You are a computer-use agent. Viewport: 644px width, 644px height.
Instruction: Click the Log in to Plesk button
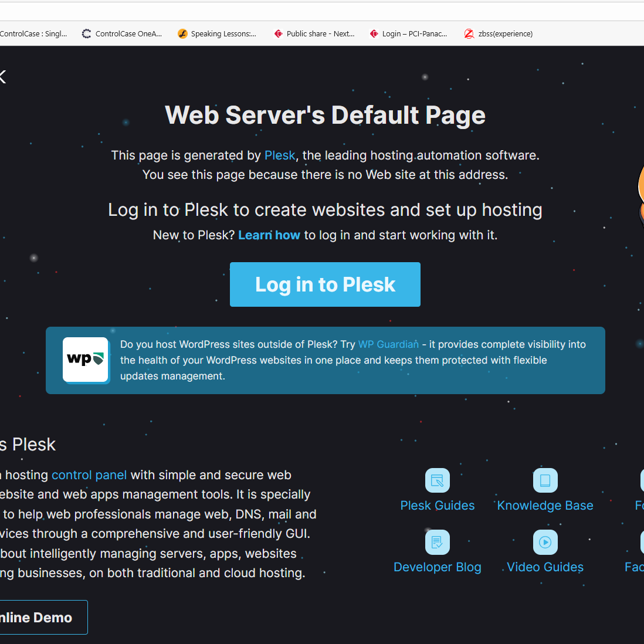click(x=325, y=284)
